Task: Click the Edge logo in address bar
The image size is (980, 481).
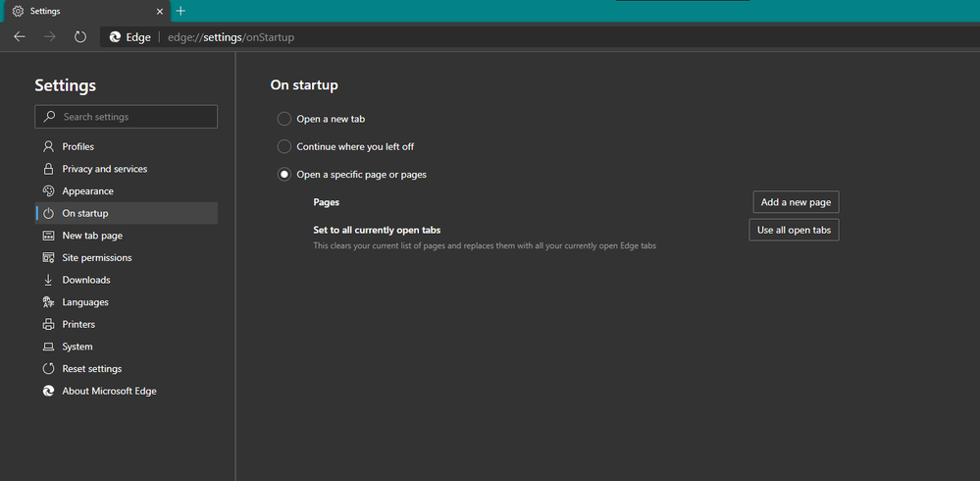Action: [x=115, y=37]
